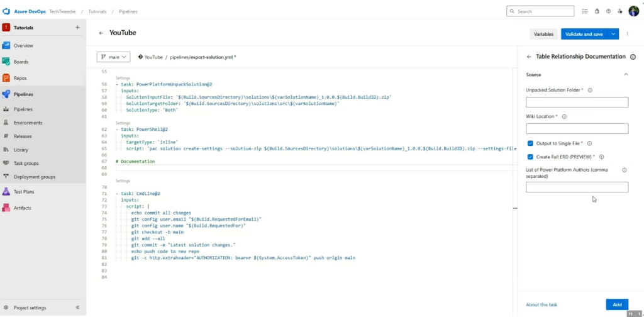Open Test Plans from the sidebar
Screen dimensions: 644x317
click(x=25, y=192)
